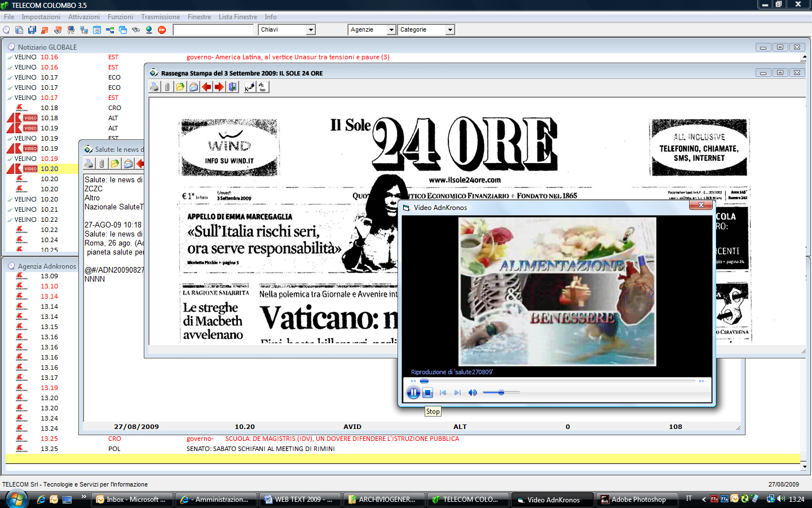Select America Latina Unasur headline row
Screen dimensions: 812x508
click(288, 57)
